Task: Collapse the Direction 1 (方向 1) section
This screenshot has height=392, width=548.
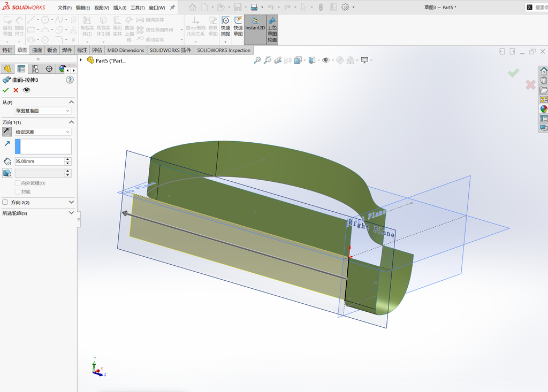Action: (x=71, y=122)
